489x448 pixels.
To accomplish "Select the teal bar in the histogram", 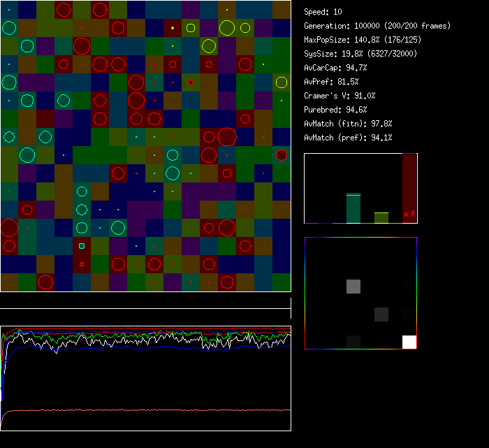I will [x=353, y=208].
